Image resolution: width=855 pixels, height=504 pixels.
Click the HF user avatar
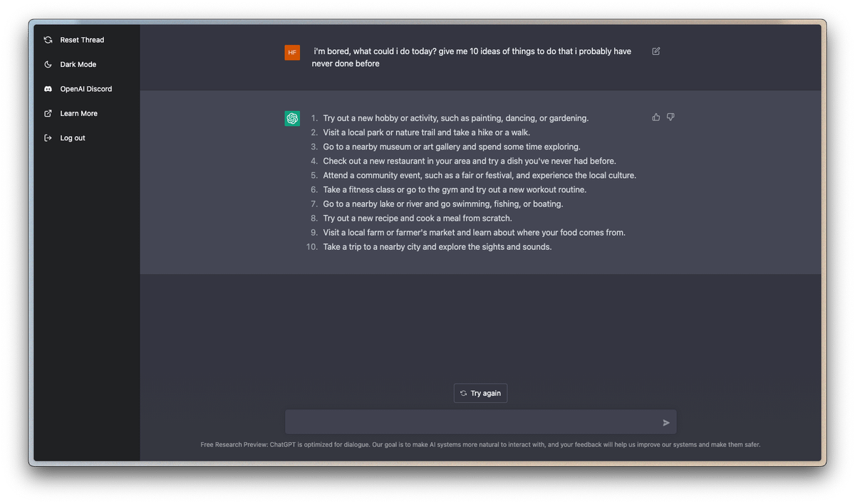click(292, 53)
